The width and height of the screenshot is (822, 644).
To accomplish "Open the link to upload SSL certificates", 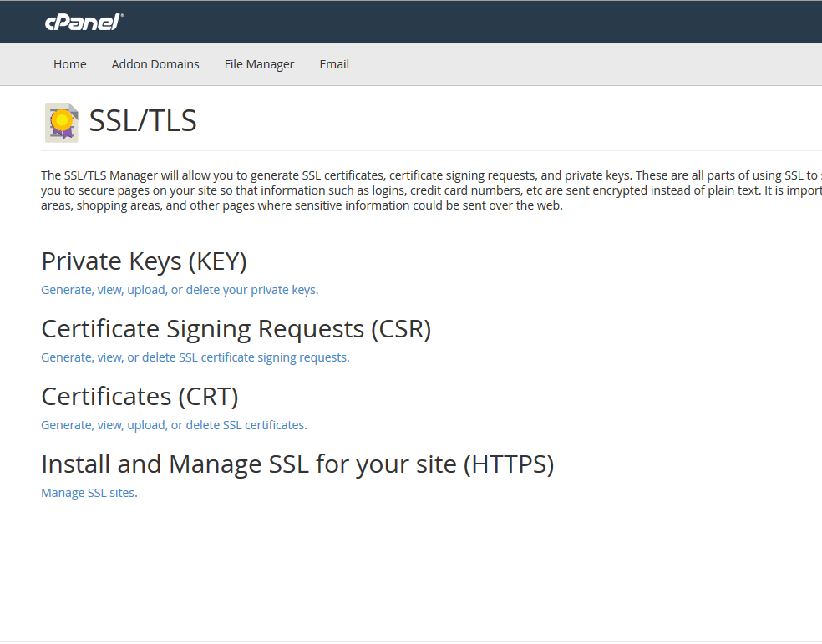I will click(173, 424).
